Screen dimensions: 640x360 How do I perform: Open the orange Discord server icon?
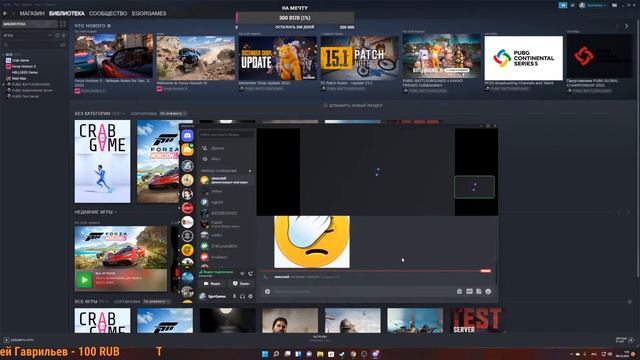point(187,150)
